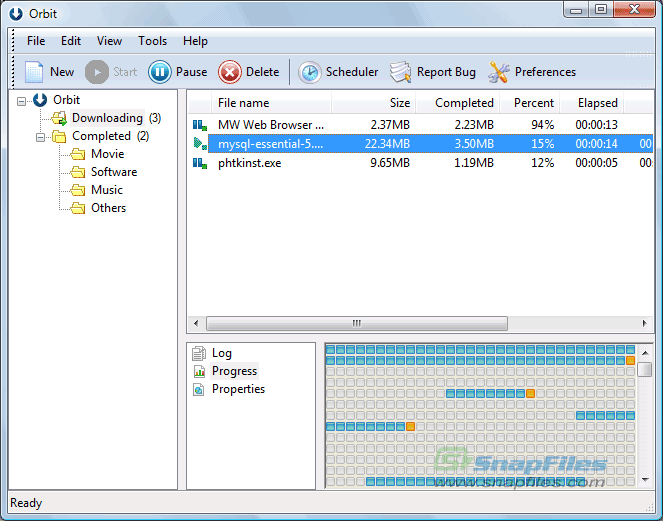Screen dimensions: 663x521
Task: Click the Delete toolbar label
Action: point(263,72)
